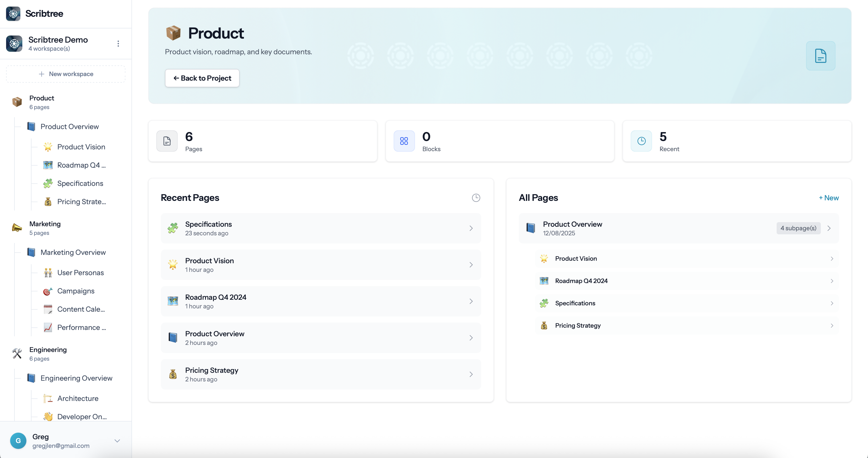868x458 pixels.
Task: Click the large Product box icon in banner
Action: point(174,33)
